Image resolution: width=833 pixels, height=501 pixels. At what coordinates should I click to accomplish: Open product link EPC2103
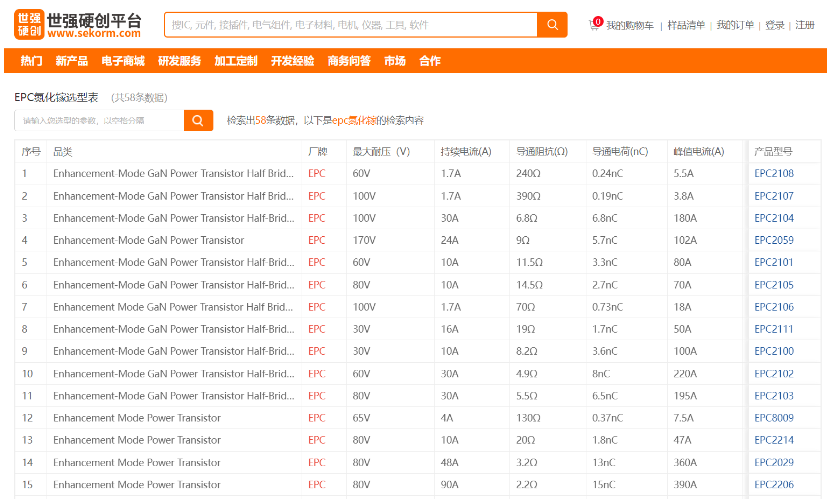click(774, 396)
